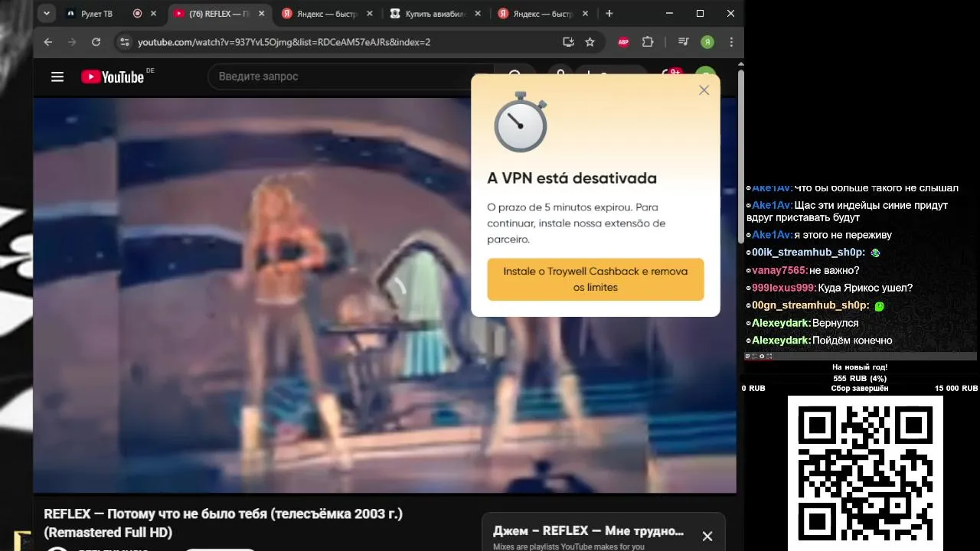Click the Сбор завершён status text
The height and width of the screenshot is (551, 980).
pyautogui.click(x=860, y=389)
